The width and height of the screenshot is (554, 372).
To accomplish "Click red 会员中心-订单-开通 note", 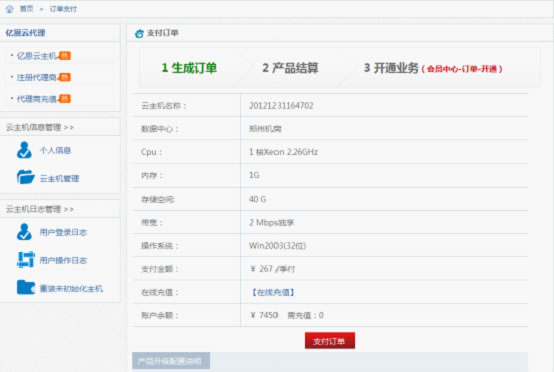I will (462, 69).
